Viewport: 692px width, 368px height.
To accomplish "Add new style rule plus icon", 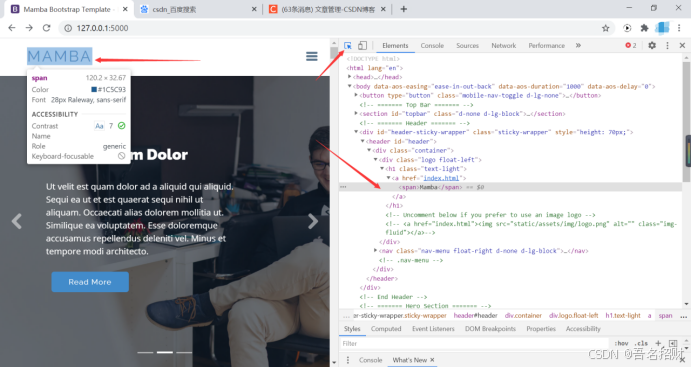I will click(658, 343).
